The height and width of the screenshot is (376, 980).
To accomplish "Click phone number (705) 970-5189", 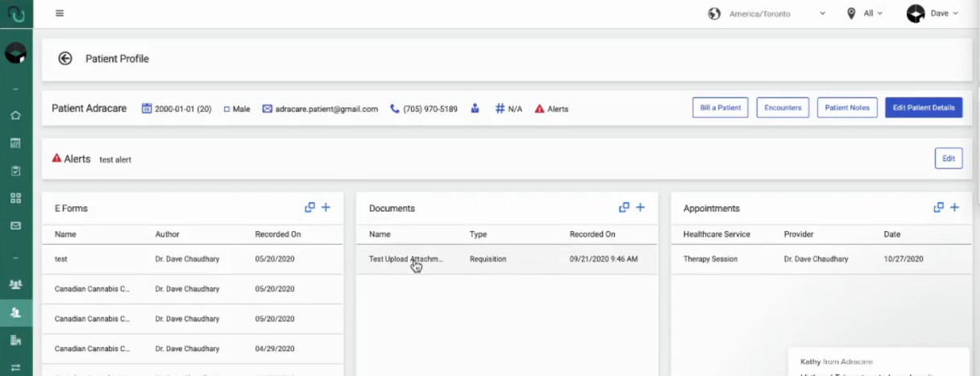I will [430, 109].
